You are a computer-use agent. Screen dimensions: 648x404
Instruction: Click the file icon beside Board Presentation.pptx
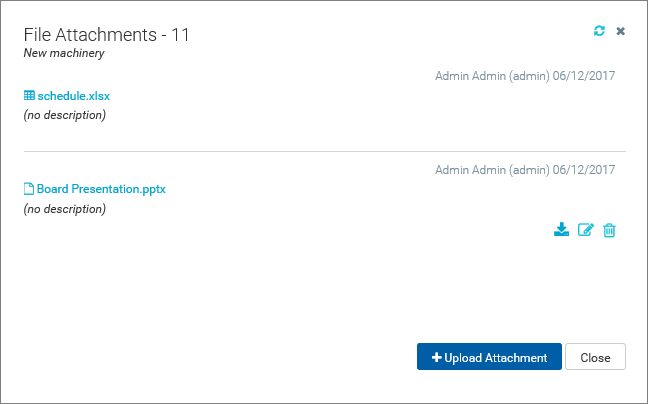[29, 189]
